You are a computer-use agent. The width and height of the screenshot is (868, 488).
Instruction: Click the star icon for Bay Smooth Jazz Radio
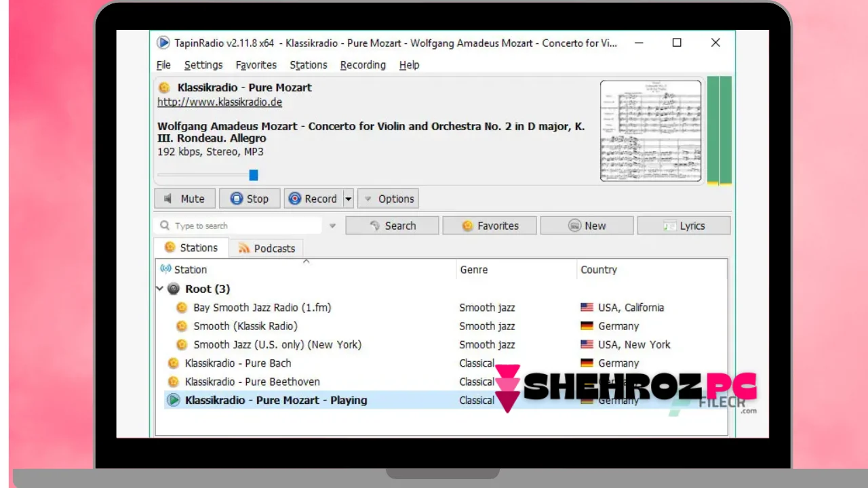tap(182, 308)
